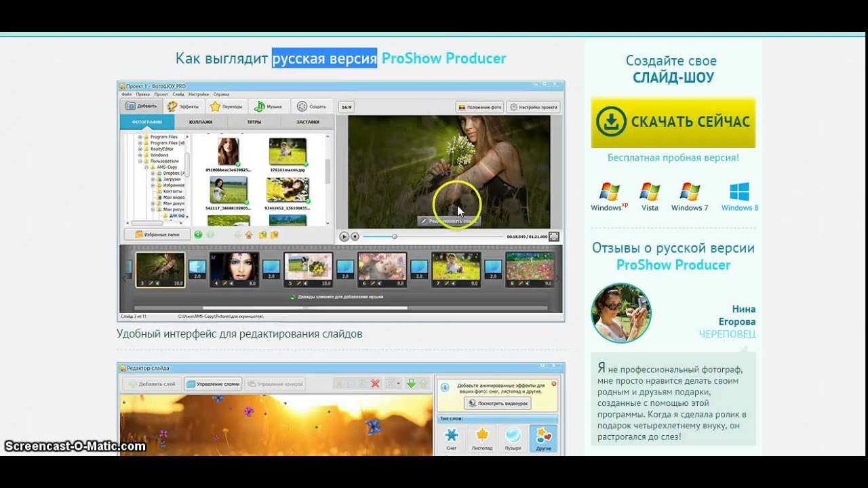Click pencil edit icon on slide 6
Viewport: 868px width, 488px height.
coord(373,284)
